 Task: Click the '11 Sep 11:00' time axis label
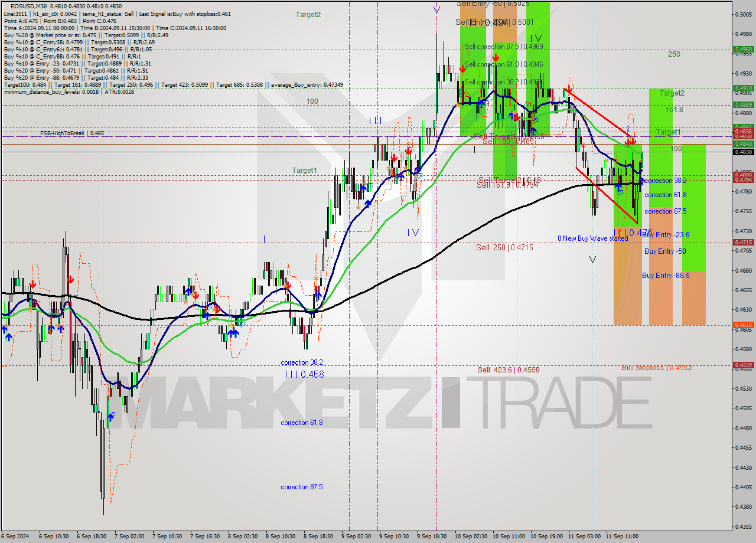click(622, 537)
